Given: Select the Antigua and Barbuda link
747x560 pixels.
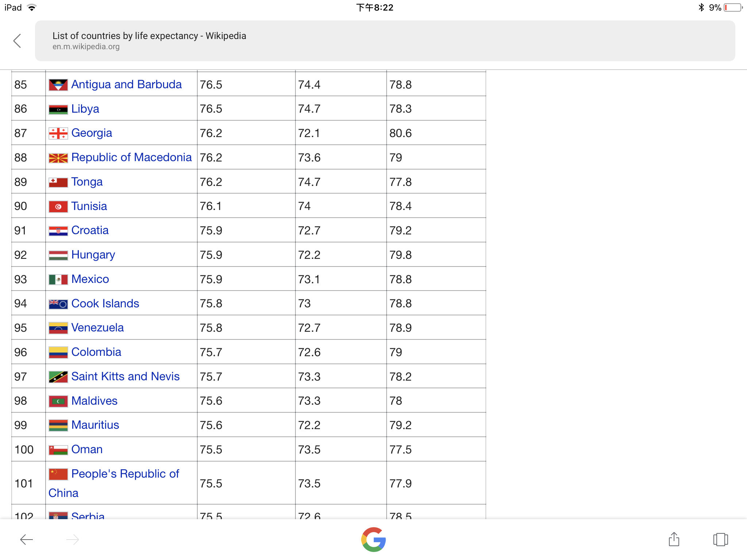Looking at the screenshot, I should (x=126, y=85).
